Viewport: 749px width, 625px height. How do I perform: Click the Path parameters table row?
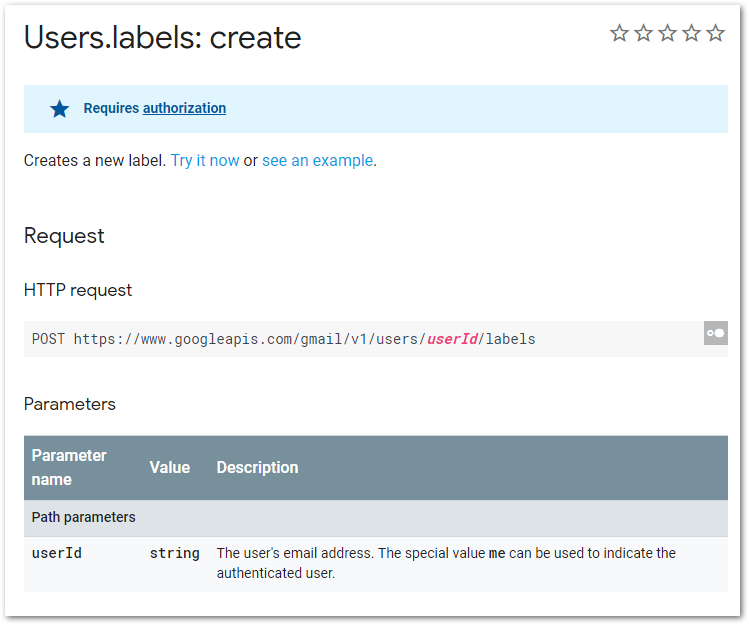(376, 517)
